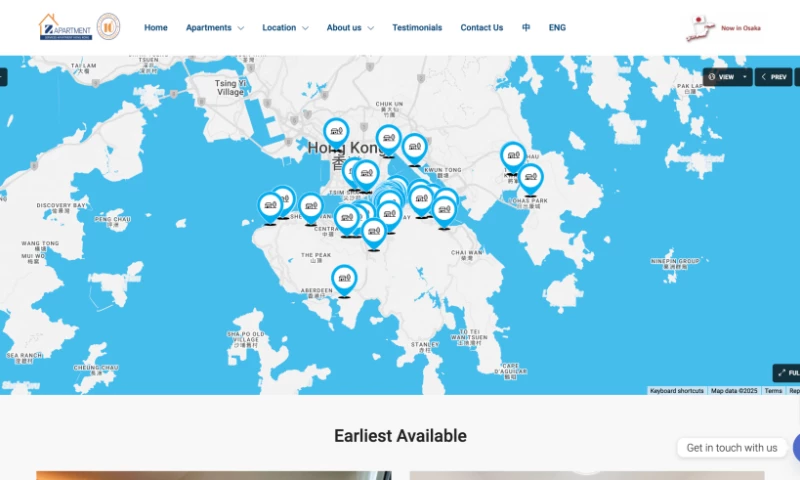Viewport: 800px width, 480px height.
Task: Select the lowest marker of the central cluster, south of Causeway Bay
Action: (x=374, y=234)
